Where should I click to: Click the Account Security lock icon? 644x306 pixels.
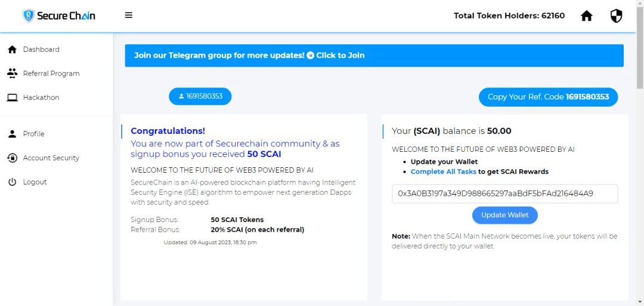[x=13, y=158]
